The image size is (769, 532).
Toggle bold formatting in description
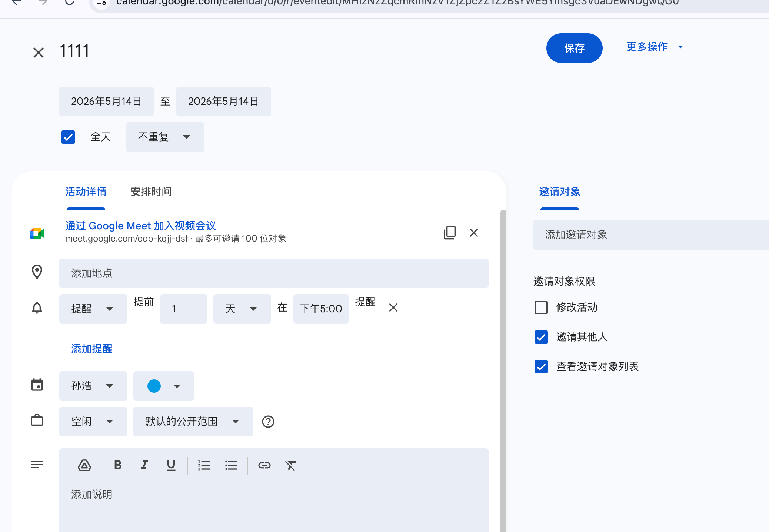[x=118, y=465]
